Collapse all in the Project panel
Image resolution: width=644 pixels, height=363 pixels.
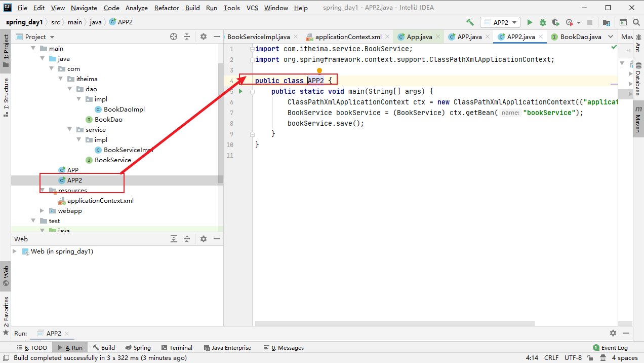pyautogui.click(x=187, y=37)
